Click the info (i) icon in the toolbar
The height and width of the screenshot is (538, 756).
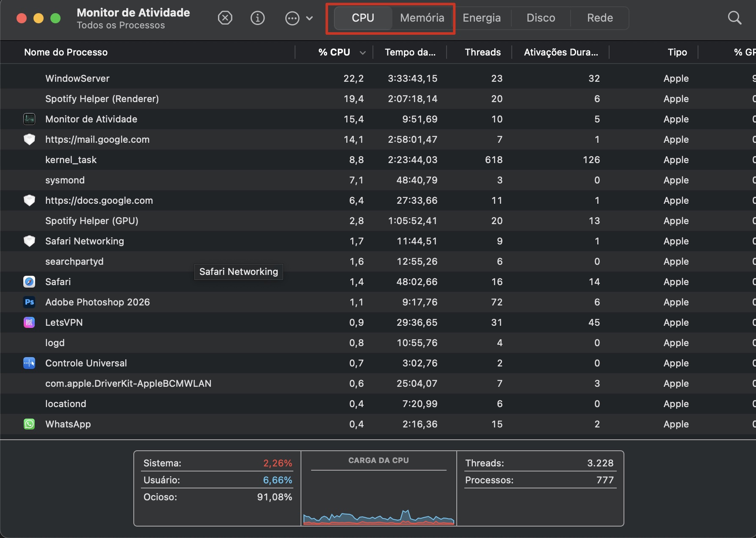coord(257,18)
